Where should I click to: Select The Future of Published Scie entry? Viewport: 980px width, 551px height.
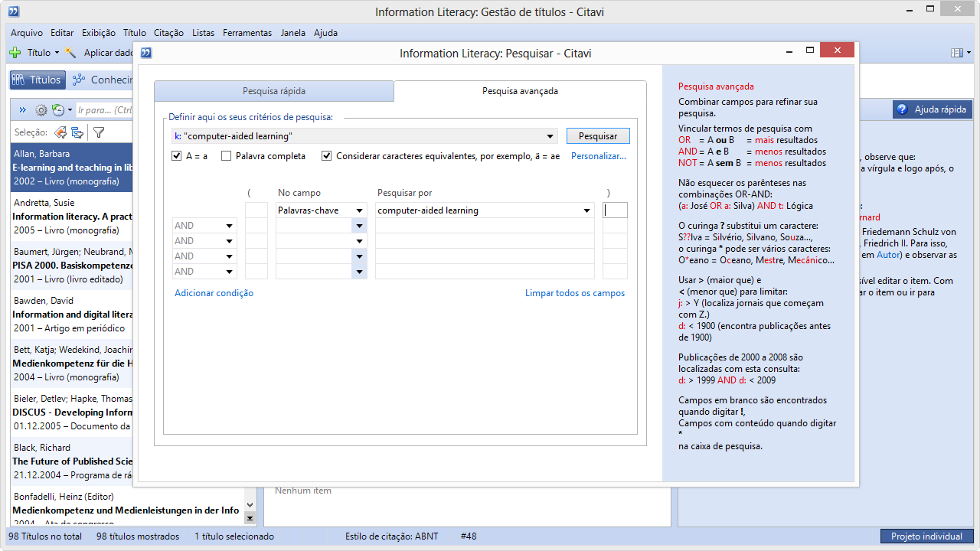pyautogui.click(x=72, y=461)
